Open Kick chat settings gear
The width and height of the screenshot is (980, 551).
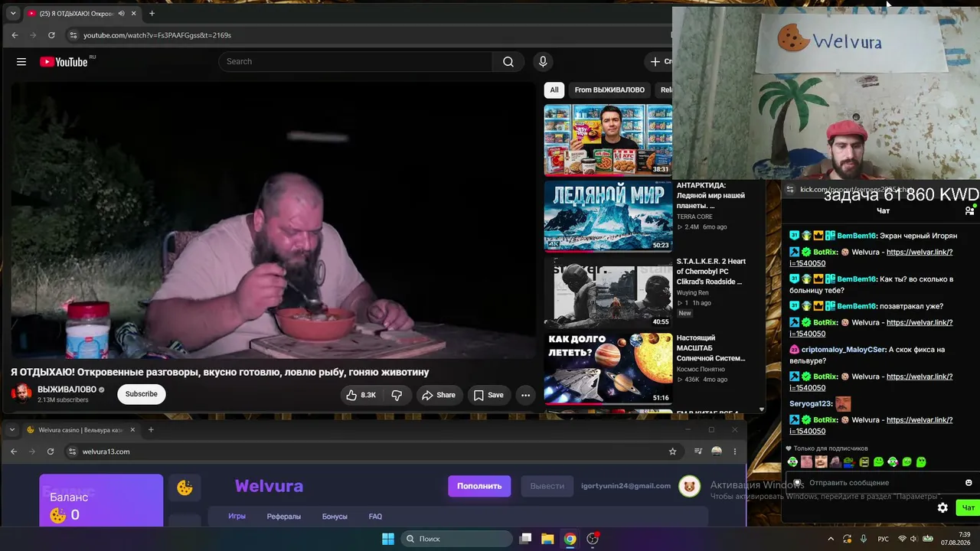click(x=942, y=507)
